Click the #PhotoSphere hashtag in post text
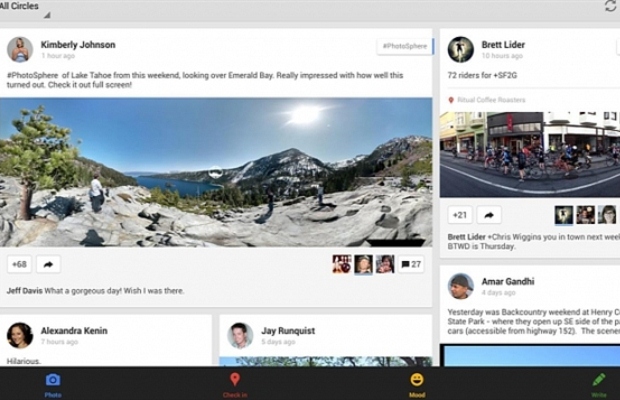620x400 pixels. click(32, 75)
